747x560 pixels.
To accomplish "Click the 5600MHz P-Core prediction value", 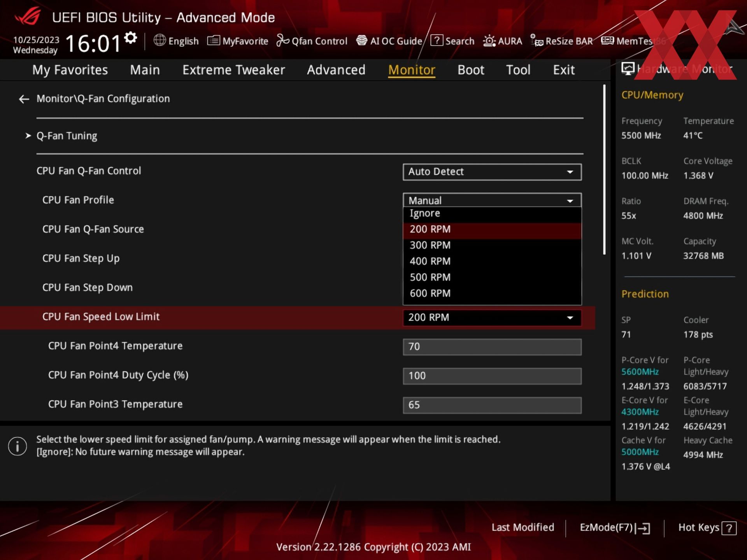I will pyautogui.click(x=640, y=372).
